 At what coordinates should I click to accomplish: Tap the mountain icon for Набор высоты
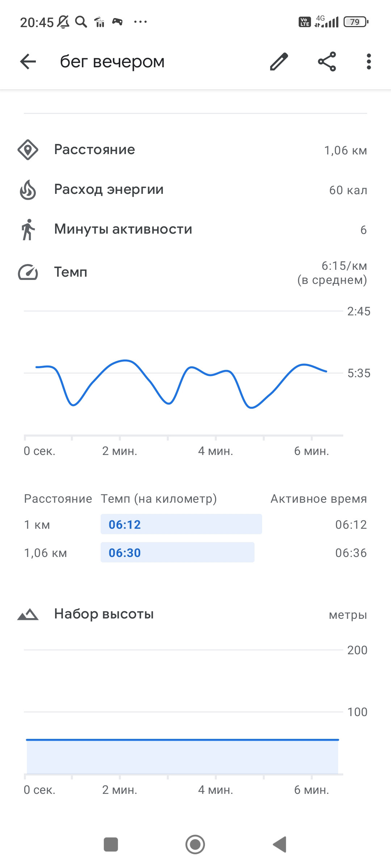point(28,614)
